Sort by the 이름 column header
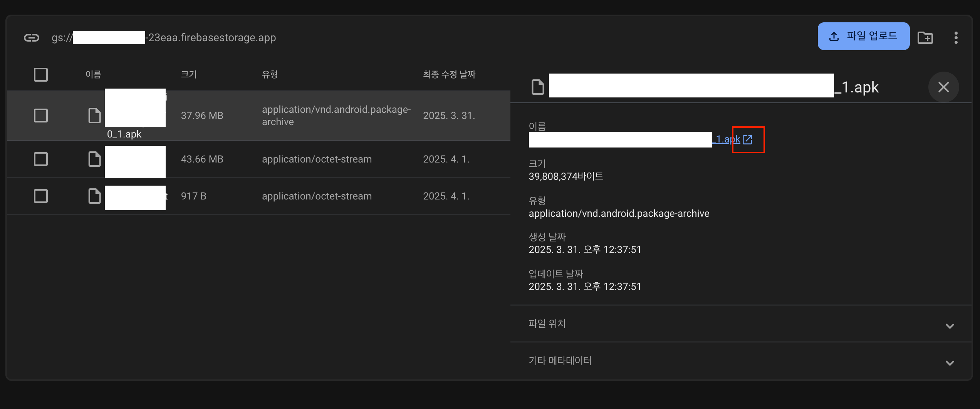 [93, 74]
